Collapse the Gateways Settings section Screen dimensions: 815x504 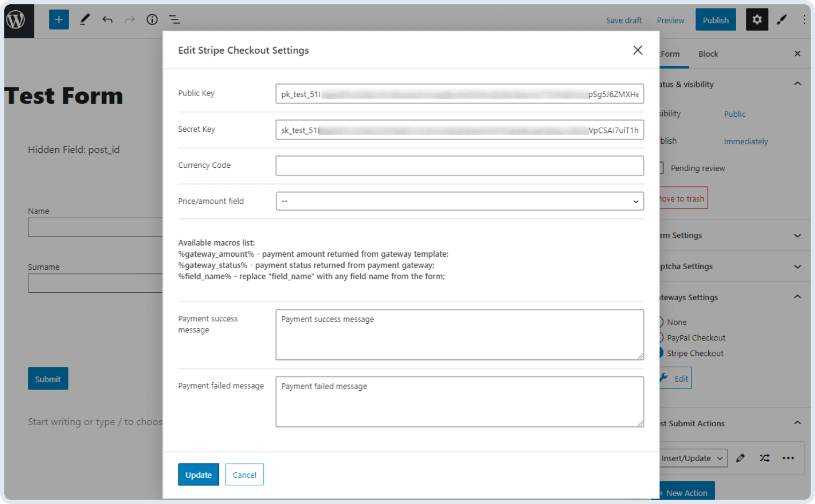[x=797, y=297]
